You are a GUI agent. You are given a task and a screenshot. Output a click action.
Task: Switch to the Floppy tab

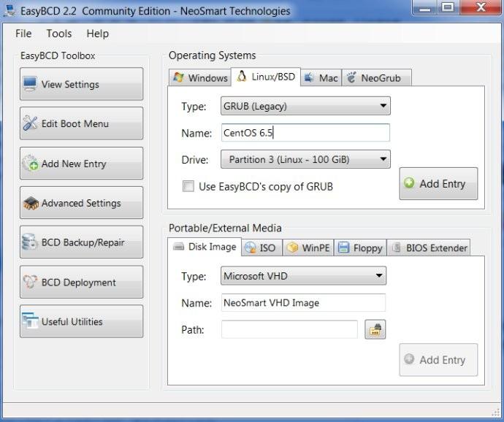pyautogui.click(x=360, y=248)
